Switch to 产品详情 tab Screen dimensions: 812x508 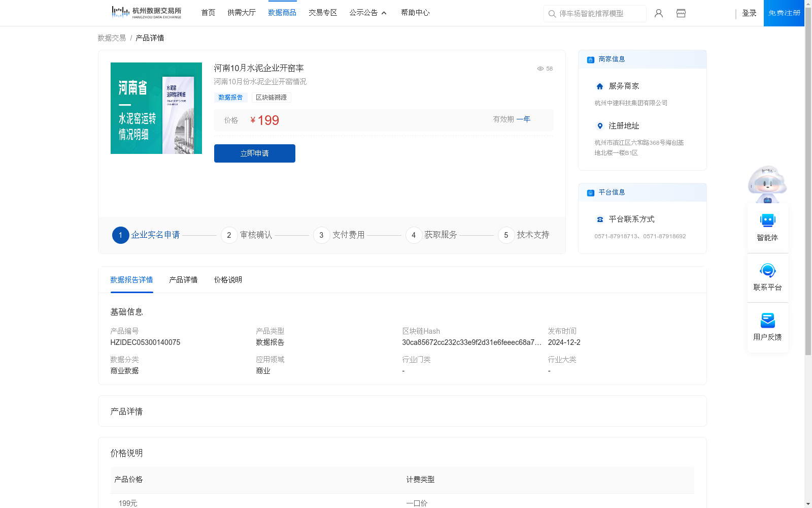click(x=183, y=280)
